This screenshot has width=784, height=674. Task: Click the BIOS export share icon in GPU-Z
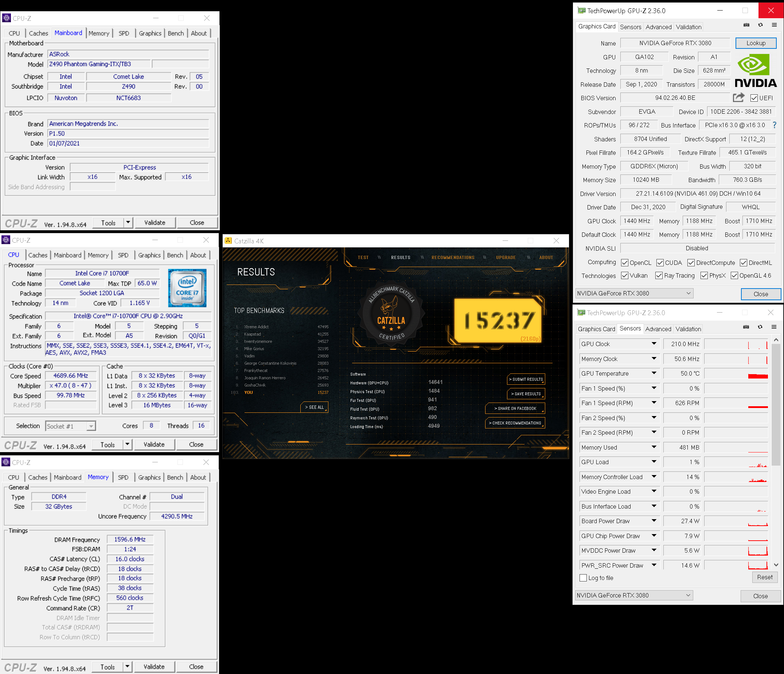738,98
